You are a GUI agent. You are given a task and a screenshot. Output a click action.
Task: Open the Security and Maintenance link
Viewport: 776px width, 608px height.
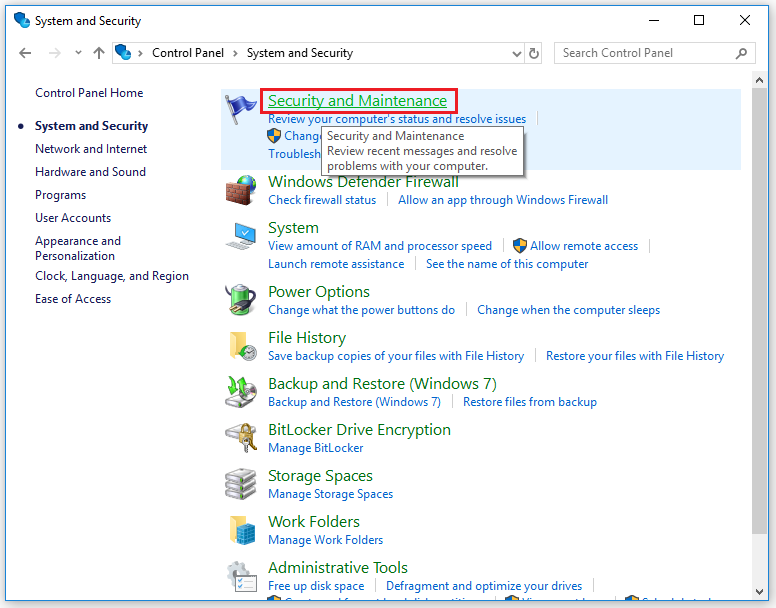pos(357,100)
